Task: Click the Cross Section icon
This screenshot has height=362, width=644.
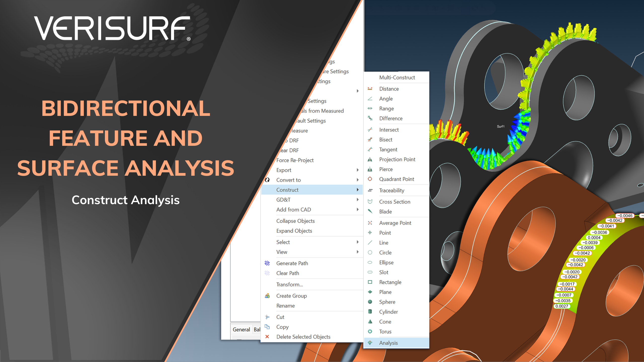Action: click(370, 202)
